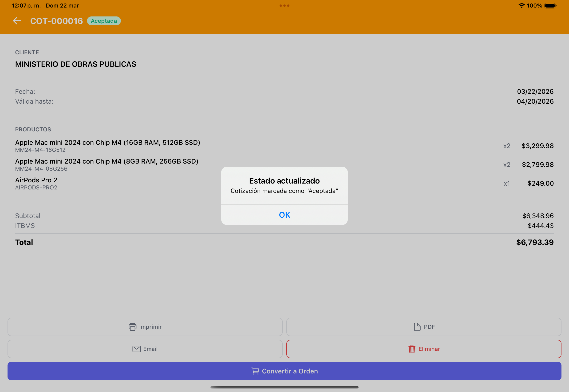Click the Válida hasta date 04/20/2026

[x=535, y=102]
